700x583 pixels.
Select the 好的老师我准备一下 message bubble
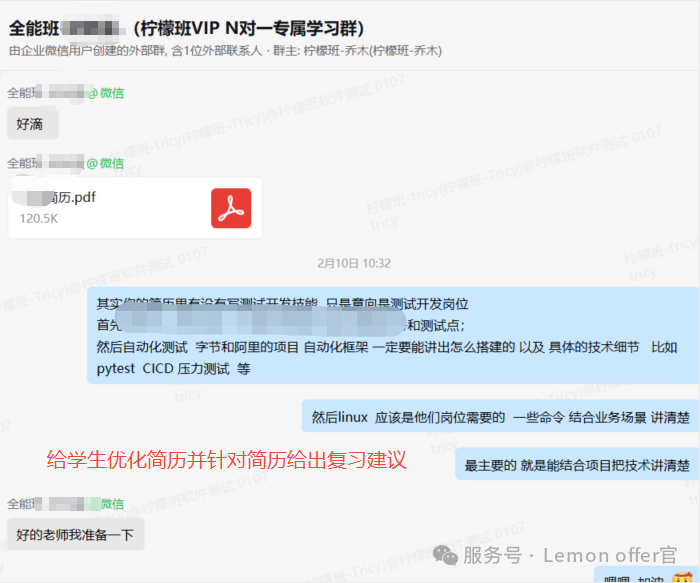click(75, 534)
